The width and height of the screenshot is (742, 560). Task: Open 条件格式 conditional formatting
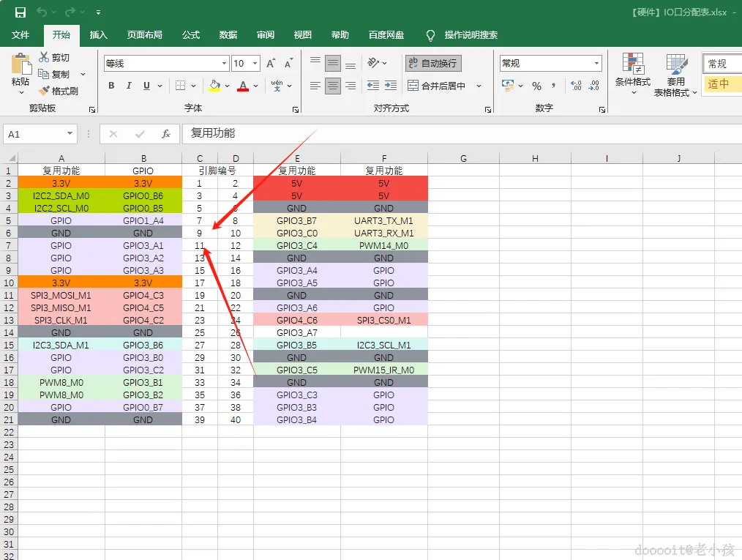[633, 73]
